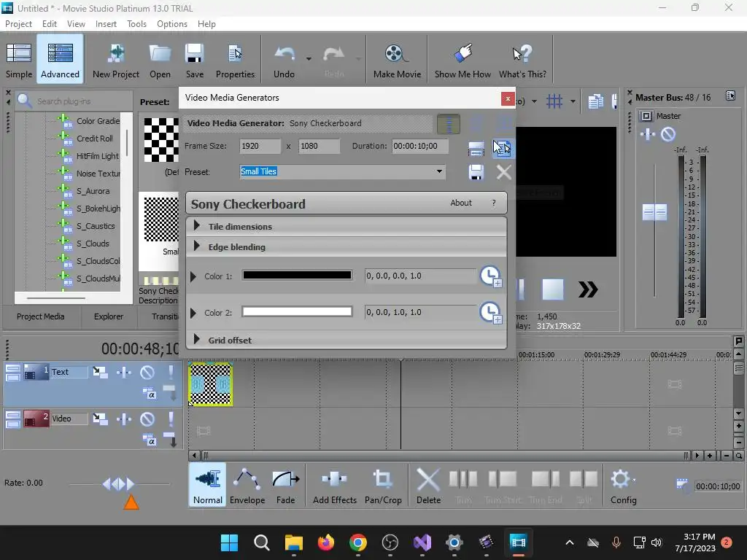
Task: Expand the Edge blending section
Action: tap(197, 246)
